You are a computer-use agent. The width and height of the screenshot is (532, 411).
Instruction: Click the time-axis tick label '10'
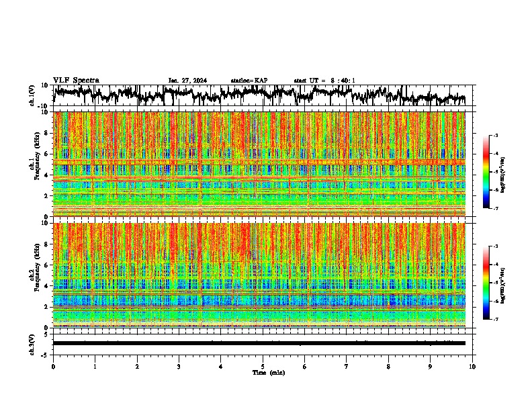(472, 367)
